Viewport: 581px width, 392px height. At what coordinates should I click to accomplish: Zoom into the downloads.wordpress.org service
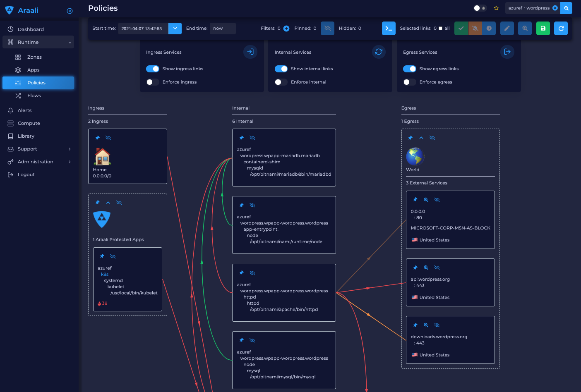pyautogui.click(x=426, y=325)
